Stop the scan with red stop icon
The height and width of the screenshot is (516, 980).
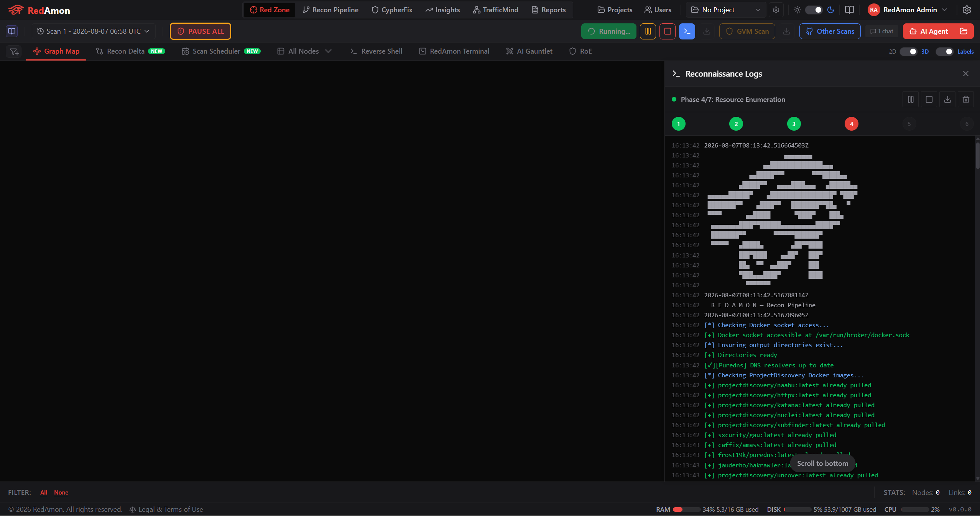point(668,31)
